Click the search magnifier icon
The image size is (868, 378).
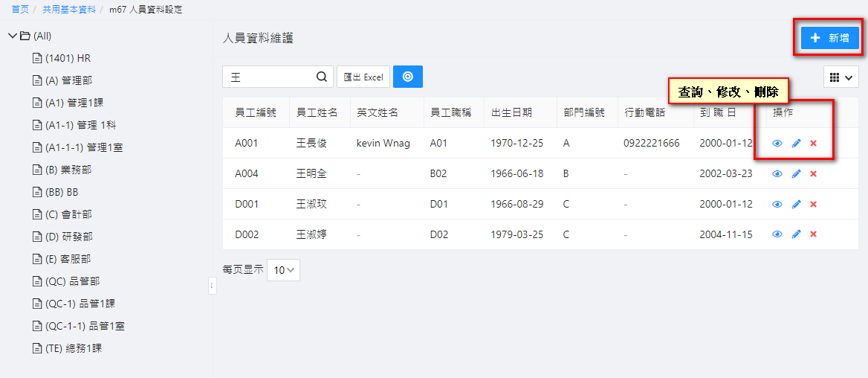(x=322, y=77)
